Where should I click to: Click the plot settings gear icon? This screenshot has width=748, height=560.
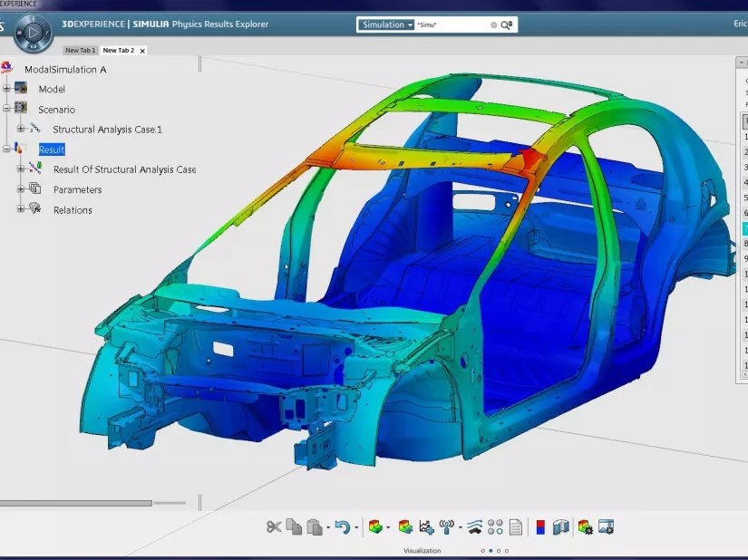coord(586,527)
